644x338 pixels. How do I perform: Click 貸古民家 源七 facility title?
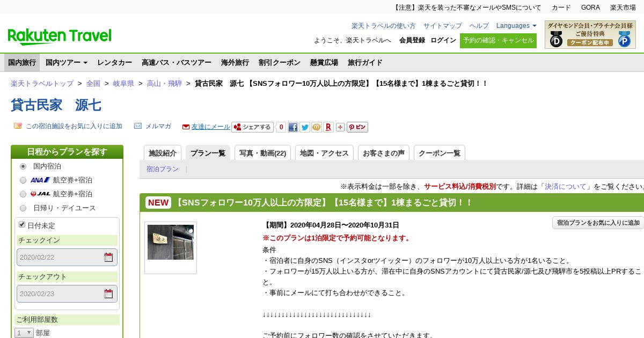coord(56,105)
